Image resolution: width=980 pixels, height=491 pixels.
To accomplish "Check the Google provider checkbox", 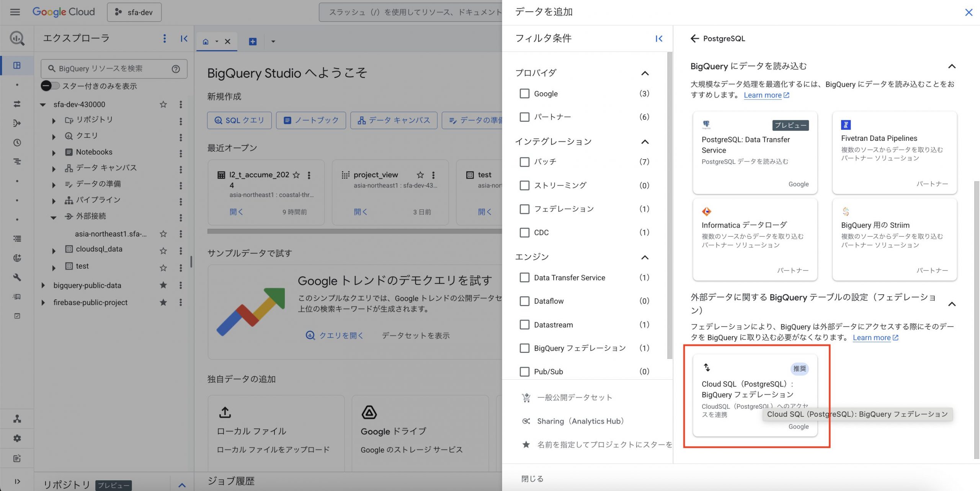I will pyautogui.click(x=524, y=93).
